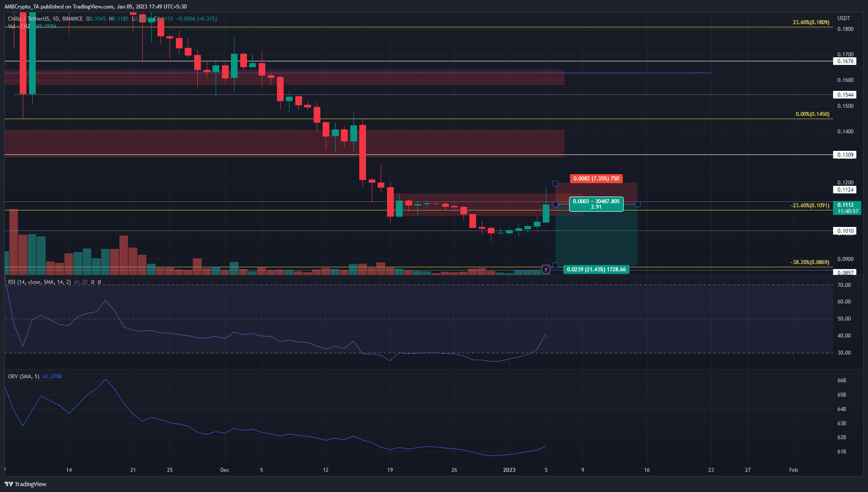Click the 'OBV (SMA, 5)' indicator legend
This screenshot has height=492, width=868.
point(24,376)
